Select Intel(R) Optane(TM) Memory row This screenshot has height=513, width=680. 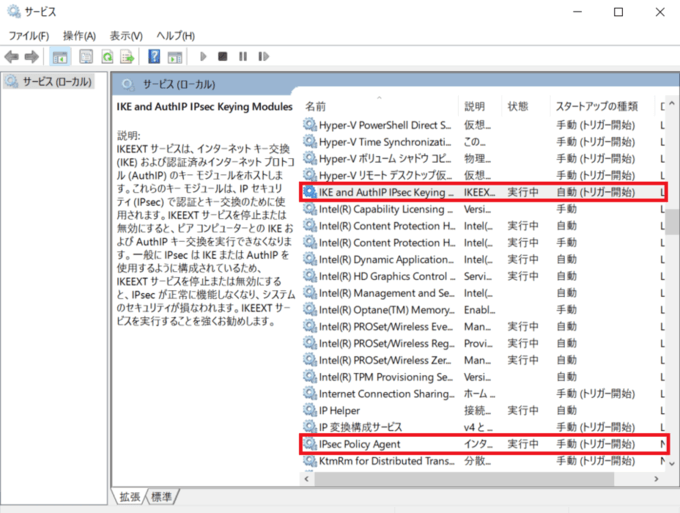483,310
